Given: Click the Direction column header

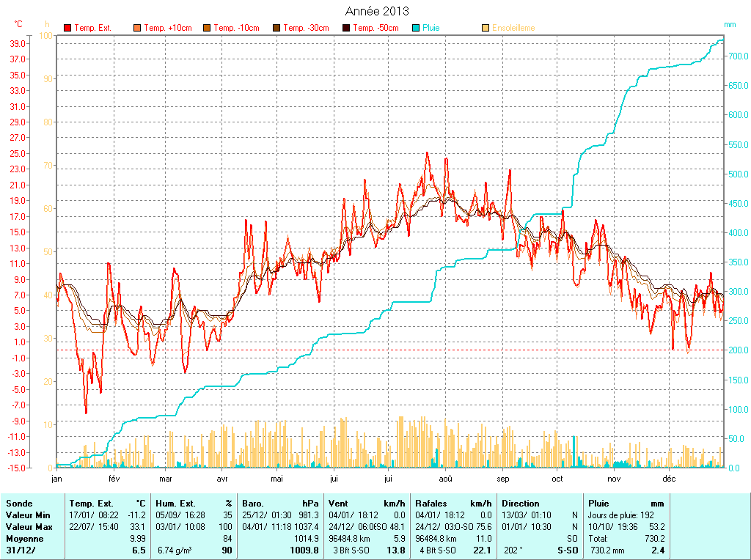Looking at the screenshot, I should [x=521, y=504].
